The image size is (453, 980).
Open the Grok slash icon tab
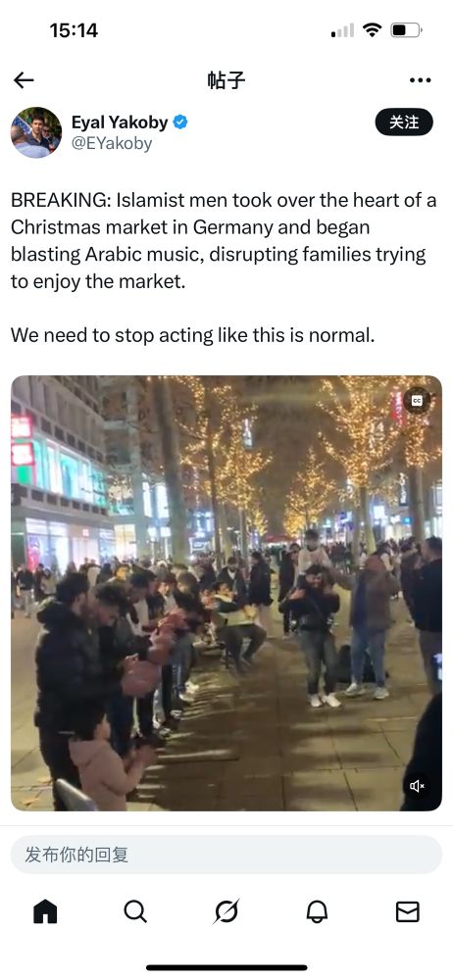[x=226, y=911]
